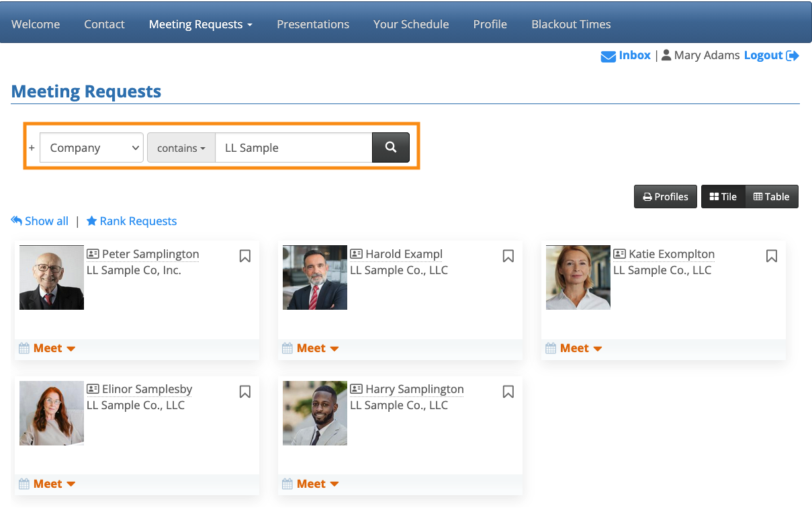Toggle bookmark on Katie Exomplton
This screenshot has height=516, width=812.
coord(772,256)
